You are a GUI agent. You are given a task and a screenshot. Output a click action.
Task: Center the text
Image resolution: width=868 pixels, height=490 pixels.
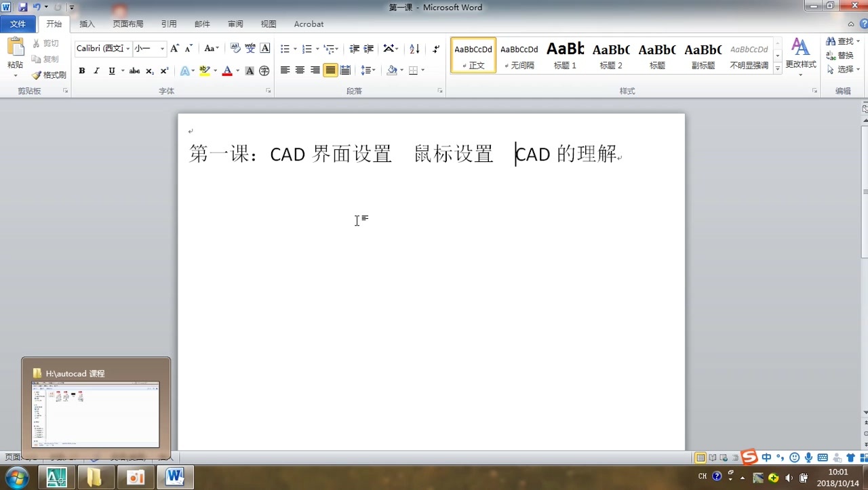coord(300,70)
